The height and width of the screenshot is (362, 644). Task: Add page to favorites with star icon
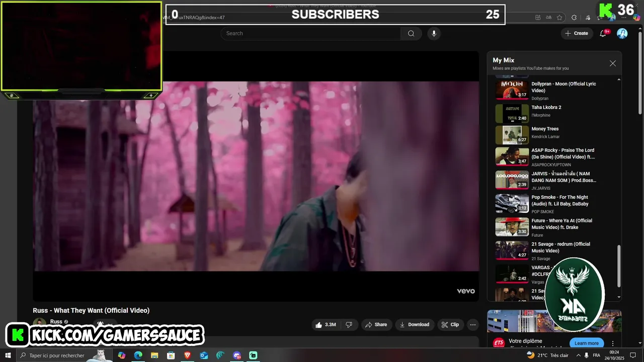(x=559, y=18)
